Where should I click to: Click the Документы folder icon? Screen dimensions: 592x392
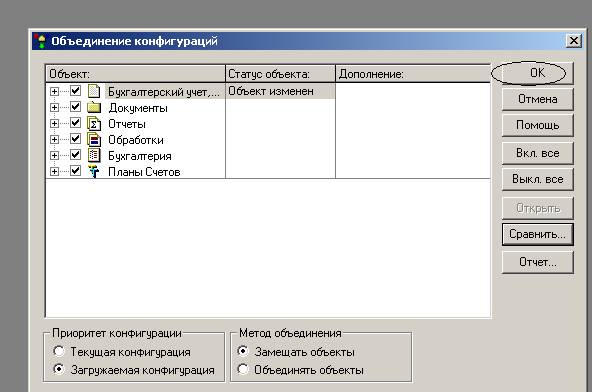click(94, 108)
